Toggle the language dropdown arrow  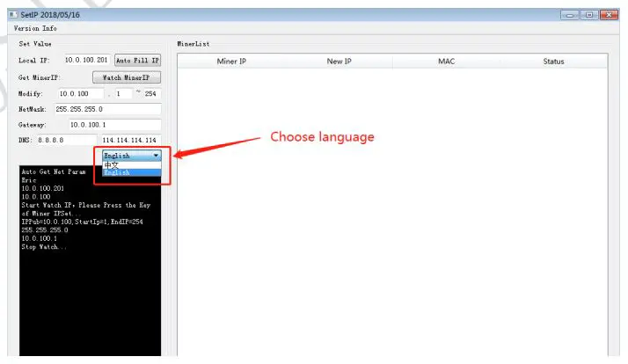tap(156, 156)
